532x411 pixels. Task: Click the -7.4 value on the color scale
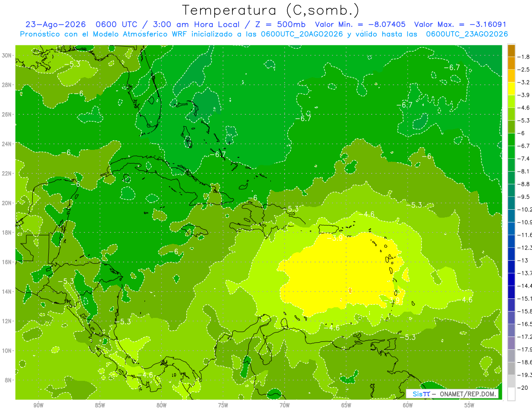pos(524,159)
